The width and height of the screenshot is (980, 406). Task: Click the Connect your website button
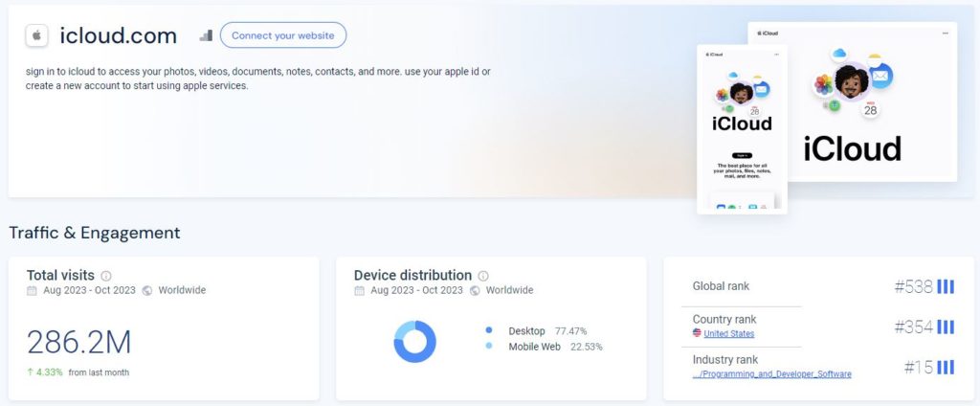point(283,35)
